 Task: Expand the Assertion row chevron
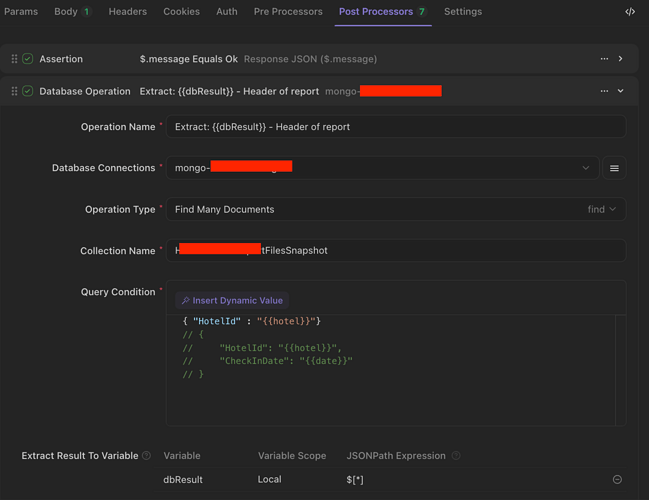pos(620,59)
